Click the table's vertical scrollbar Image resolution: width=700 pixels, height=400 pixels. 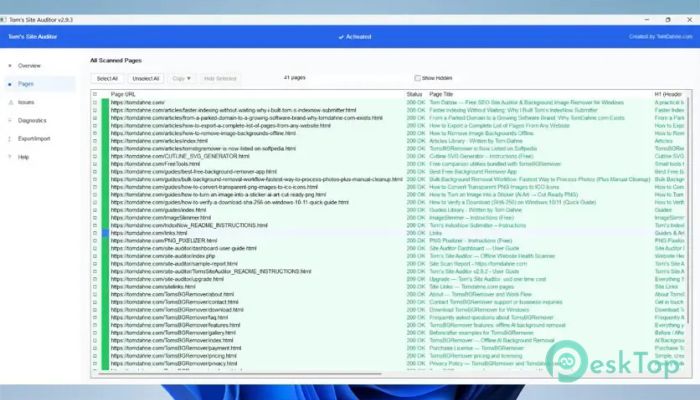(x=688, y=210)
